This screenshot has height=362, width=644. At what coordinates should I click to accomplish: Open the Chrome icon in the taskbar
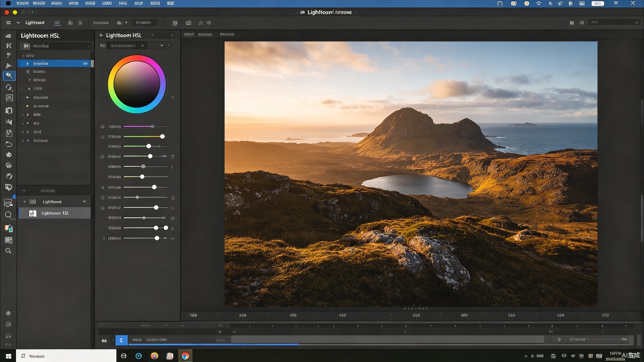pyautogui.click(x=185, y=356)
